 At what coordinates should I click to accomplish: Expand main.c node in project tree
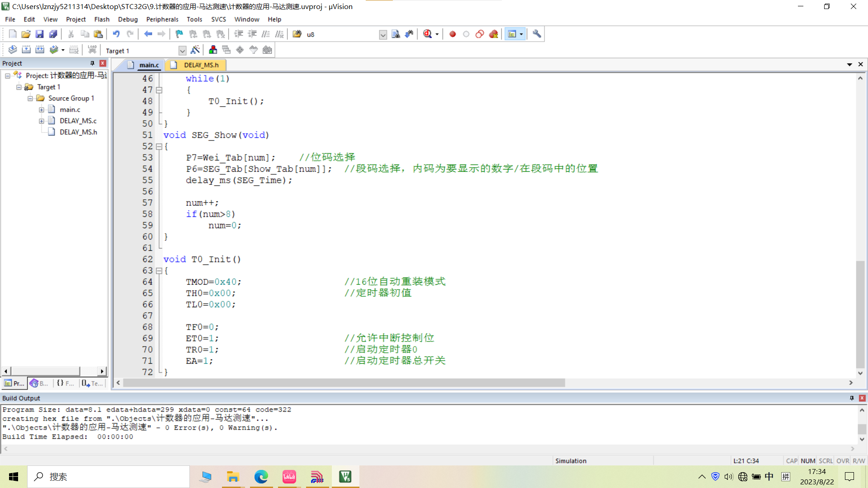click(42, 109)
